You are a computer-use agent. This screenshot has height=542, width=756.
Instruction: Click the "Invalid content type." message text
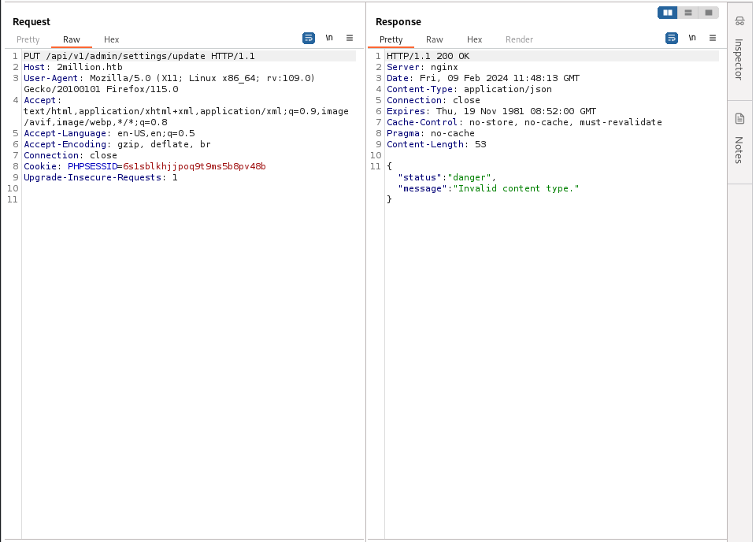518,188
